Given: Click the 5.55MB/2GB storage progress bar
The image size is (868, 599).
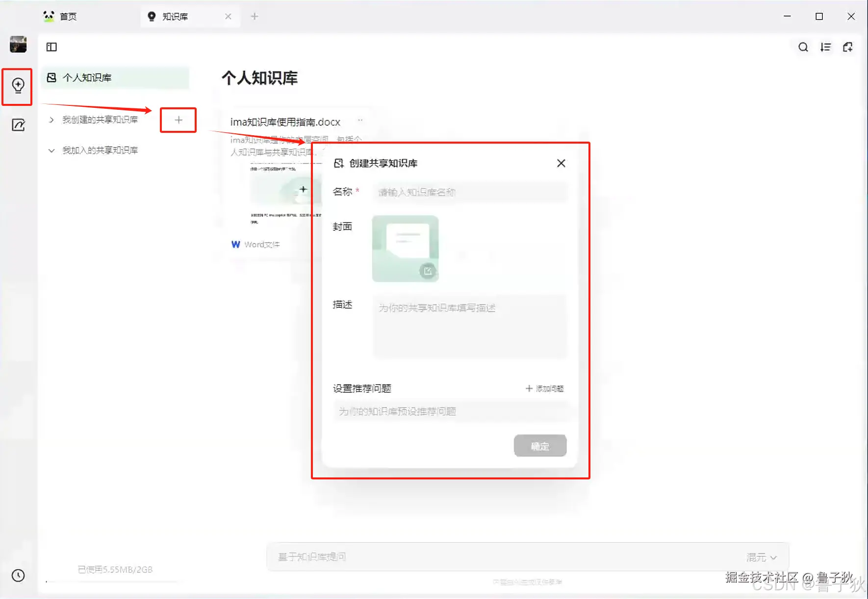Looking at the screenshot, I should coord(112,582).
